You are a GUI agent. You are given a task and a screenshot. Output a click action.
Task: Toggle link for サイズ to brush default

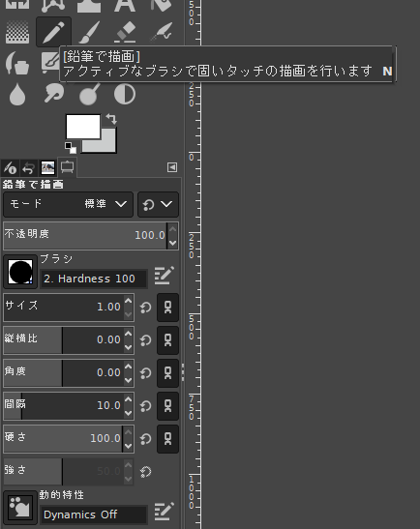[x=167, y=307]
